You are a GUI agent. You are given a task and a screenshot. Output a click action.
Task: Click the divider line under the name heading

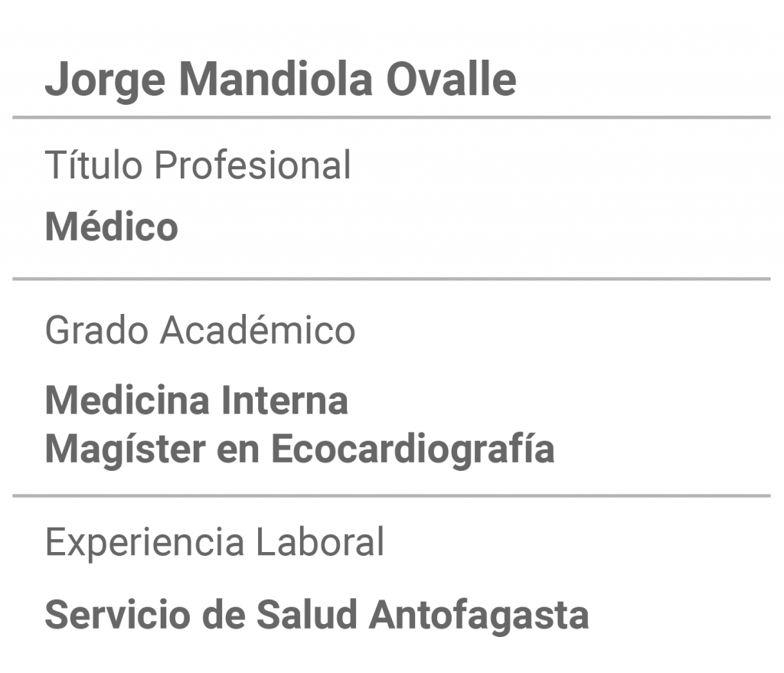[391, 117]
